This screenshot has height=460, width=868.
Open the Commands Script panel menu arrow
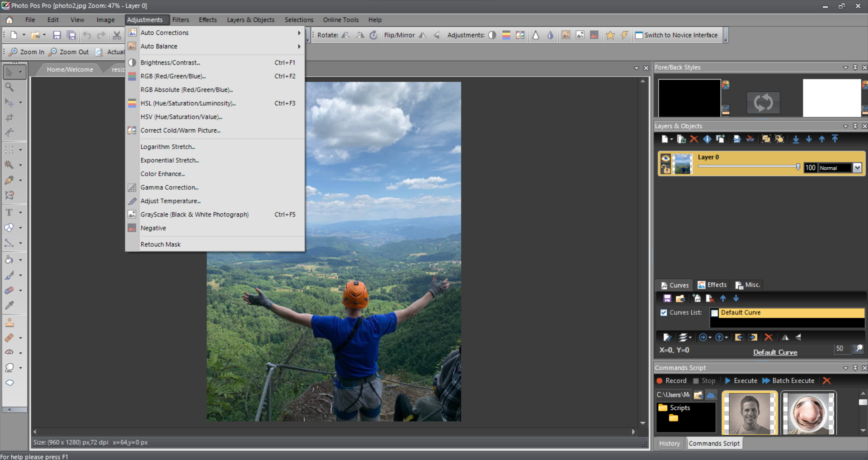tap(845, 368)
